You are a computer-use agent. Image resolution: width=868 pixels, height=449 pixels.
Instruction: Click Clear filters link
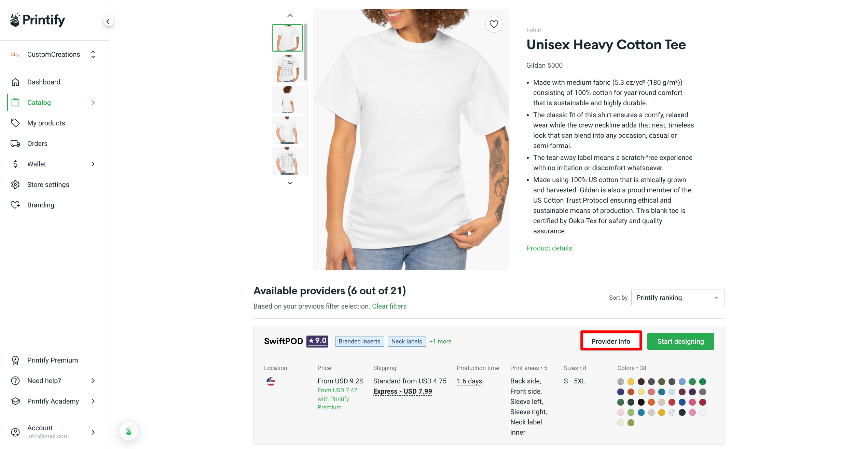[389, 306]
